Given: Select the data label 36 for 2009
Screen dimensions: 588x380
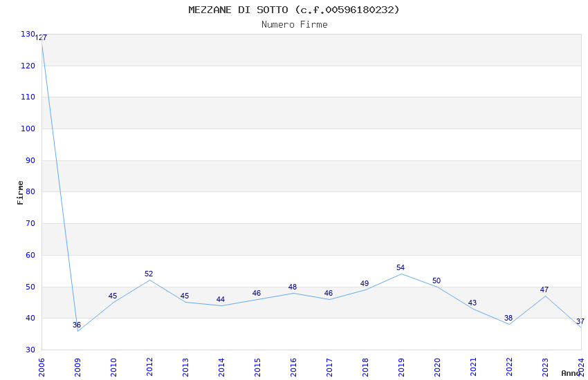Looking at the screenshot, I should tap(77, 325).
